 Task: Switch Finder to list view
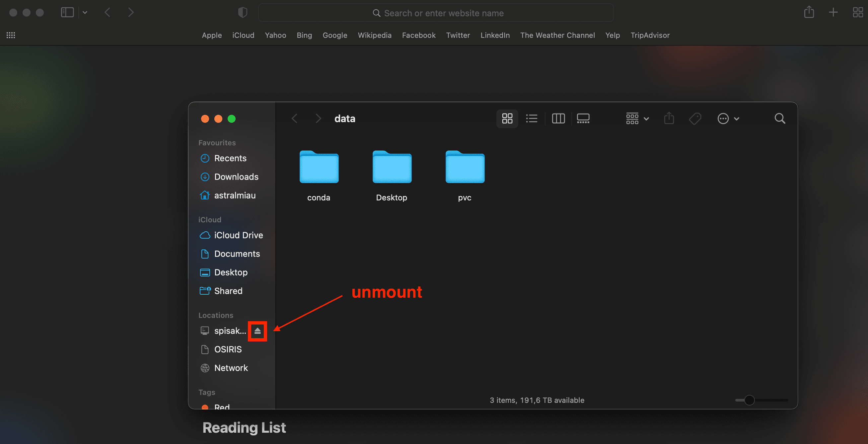[531, 118]
